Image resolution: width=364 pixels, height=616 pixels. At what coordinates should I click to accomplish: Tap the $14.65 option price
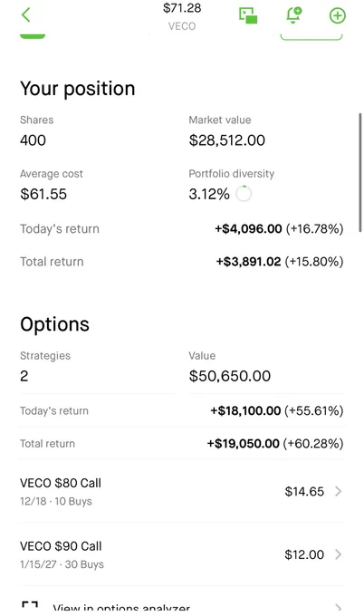click(x=304, y=492)
